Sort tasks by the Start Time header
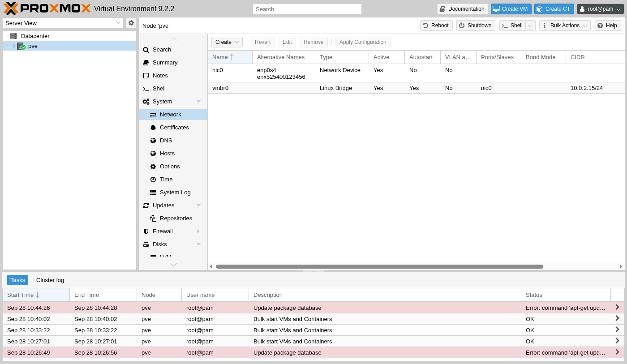 coord(36,295)
